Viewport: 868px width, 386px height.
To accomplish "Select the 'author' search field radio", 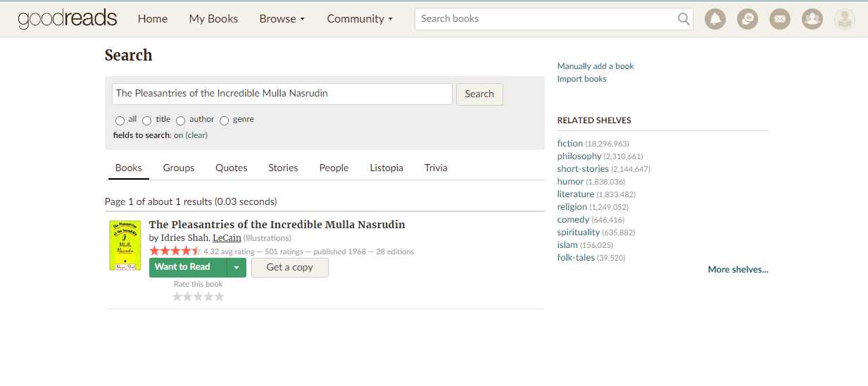I will [180, 120].
